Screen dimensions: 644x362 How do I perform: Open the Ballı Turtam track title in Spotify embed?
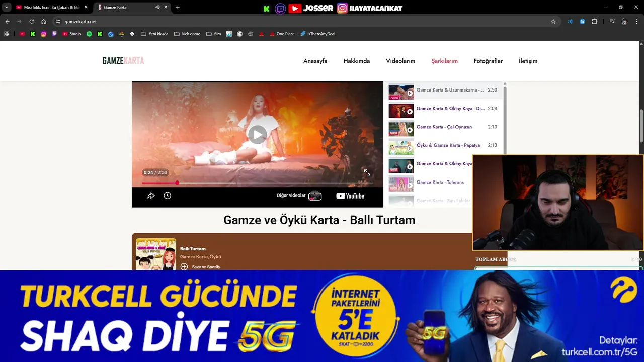193,249
